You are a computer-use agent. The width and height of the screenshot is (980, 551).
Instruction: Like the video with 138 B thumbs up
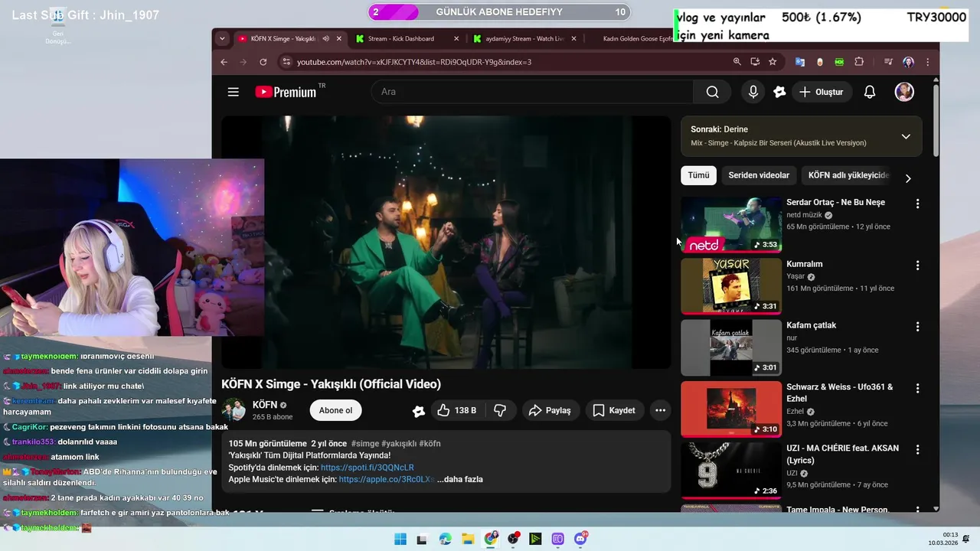coord(457,410)
